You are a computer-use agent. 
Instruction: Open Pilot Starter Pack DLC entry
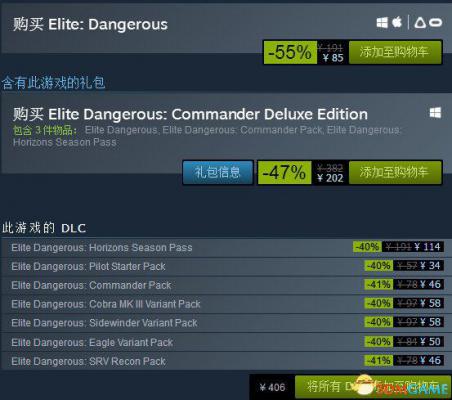point(226,266)
